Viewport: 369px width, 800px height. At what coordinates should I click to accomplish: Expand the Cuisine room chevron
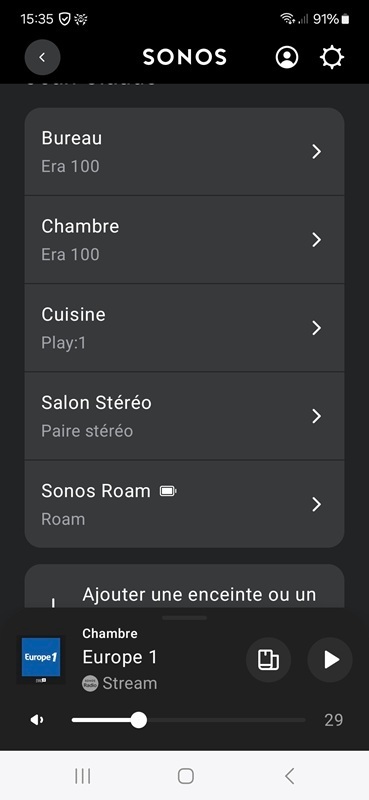tap(317, 328)
